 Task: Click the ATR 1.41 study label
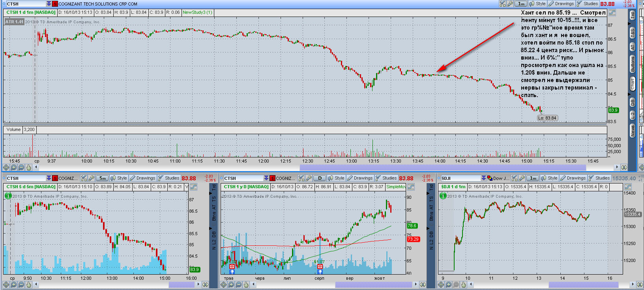(14, 22)
